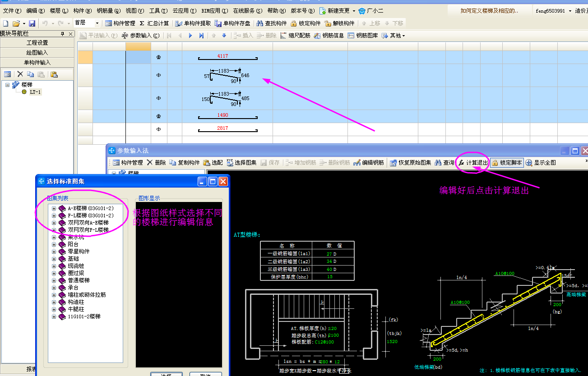Open the 其他 dropdown in toolbar
This screenshot has width=588, height=376.
coord(394,36)
